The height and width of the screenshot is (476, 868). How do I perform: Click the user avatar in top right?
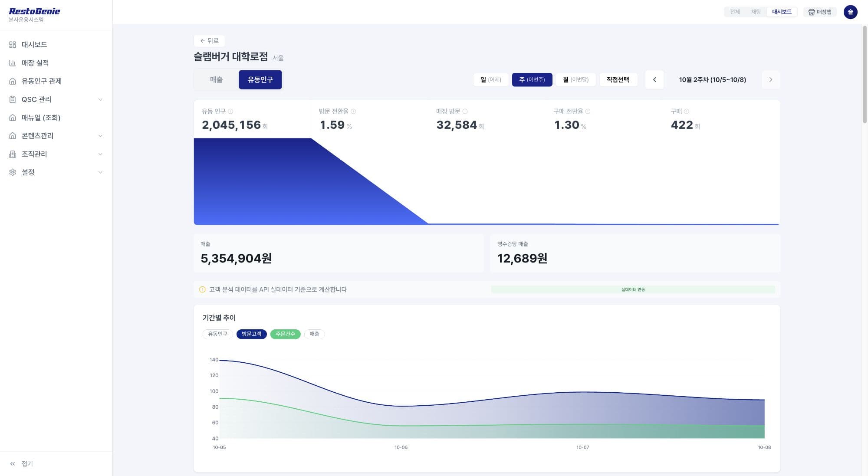(x=850, y=12)
